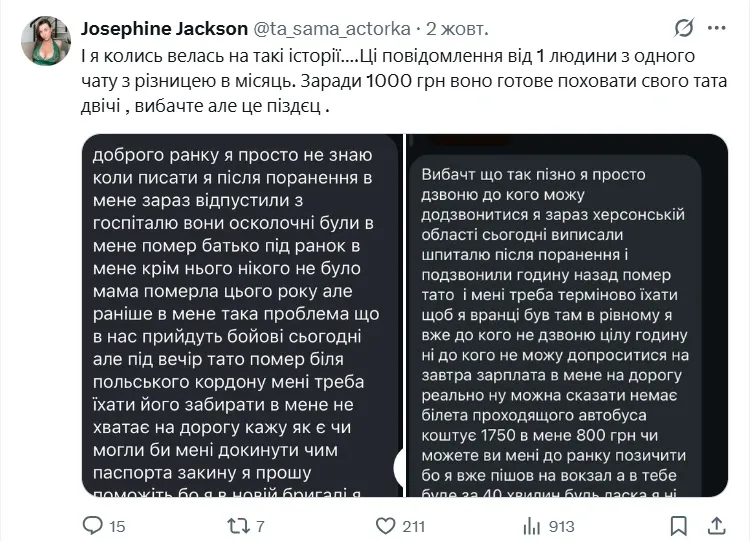Click the reply speech bubble icon

pyautogui.click(x=92, y=525)
